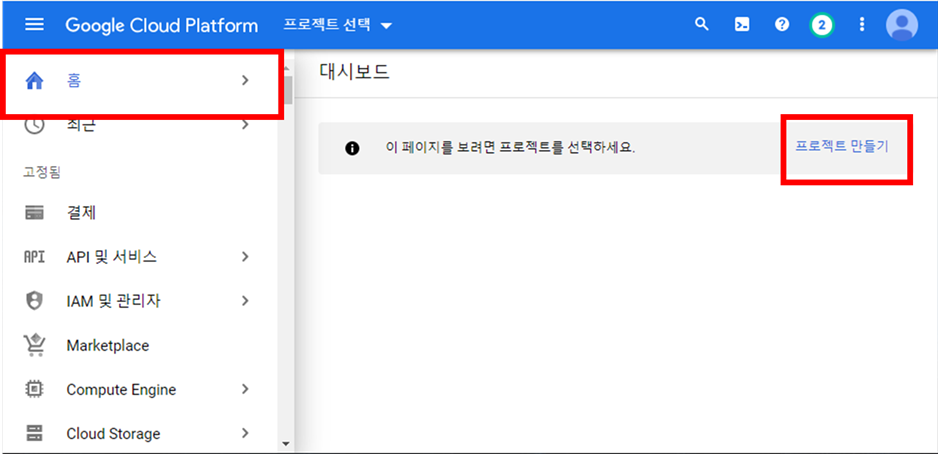Image resolution: width=938 pixels, height=454 pixels.
Task: Select the 결제 menu item
Action: point(139,213)
